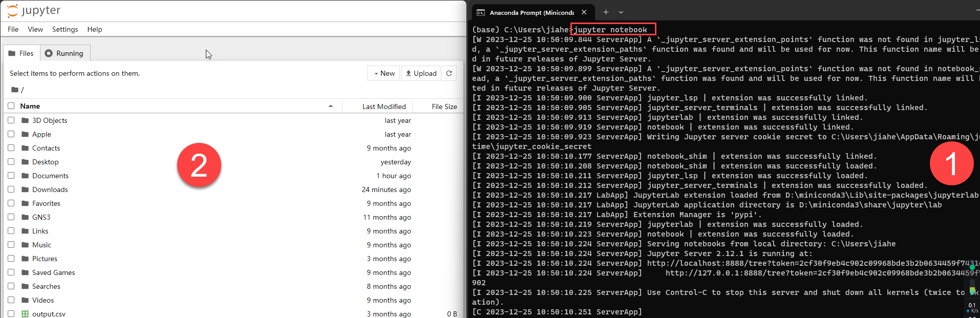Click the Documents folder icon
Screen dimensions: 980x318
pos(25,176)
